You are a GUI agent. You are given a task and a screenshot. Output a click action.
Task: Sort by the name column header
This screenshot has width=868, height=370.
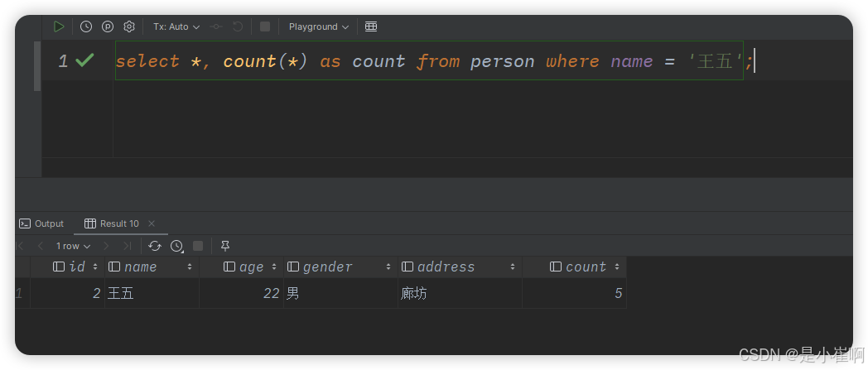click(x=152, y=267)
